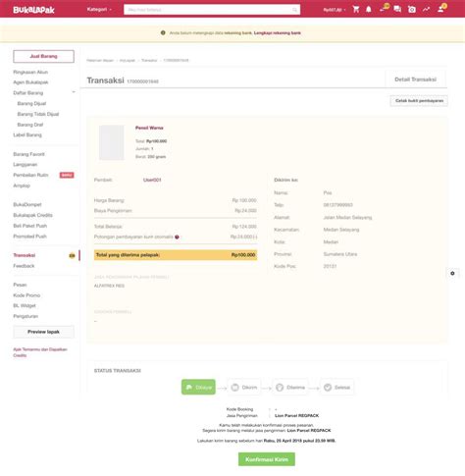This screenshot has height=476, width=465.
Task: Select Barang Tidak Dijual submenu item
Action: click(x=38, y=114)
